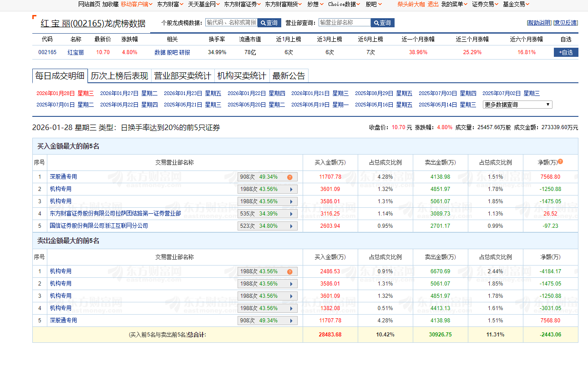Open the 数据 link in 相关 column
Image resolution: width=588 pixels, height=366 pixels.
[160, 52]
